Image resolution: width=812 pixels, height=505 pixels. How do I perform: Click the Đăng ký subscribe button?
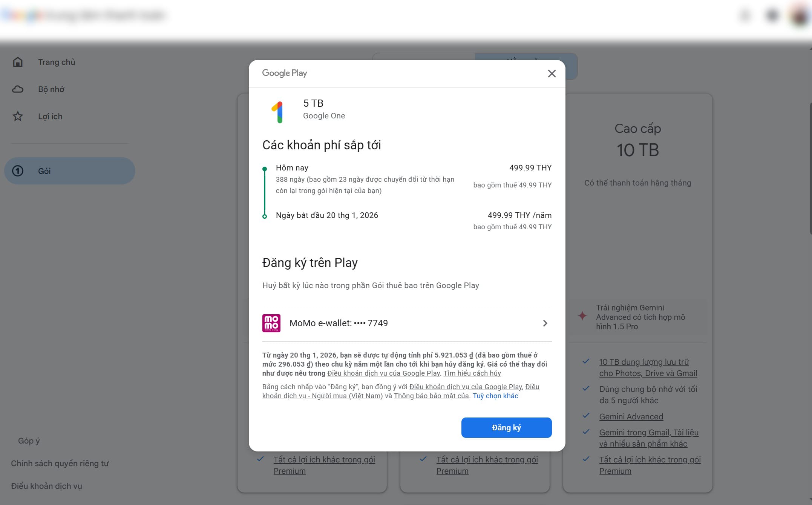click(x=506, y=428)
